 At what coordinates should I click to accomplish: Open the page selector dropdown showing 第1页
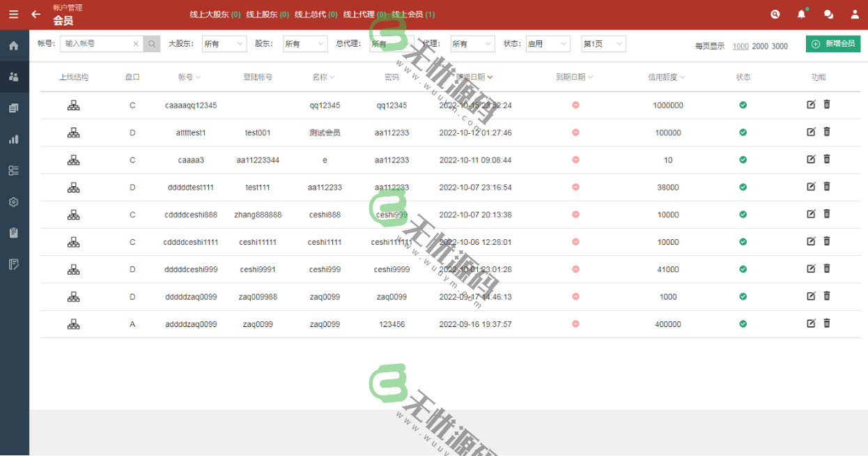pos(603,43)
